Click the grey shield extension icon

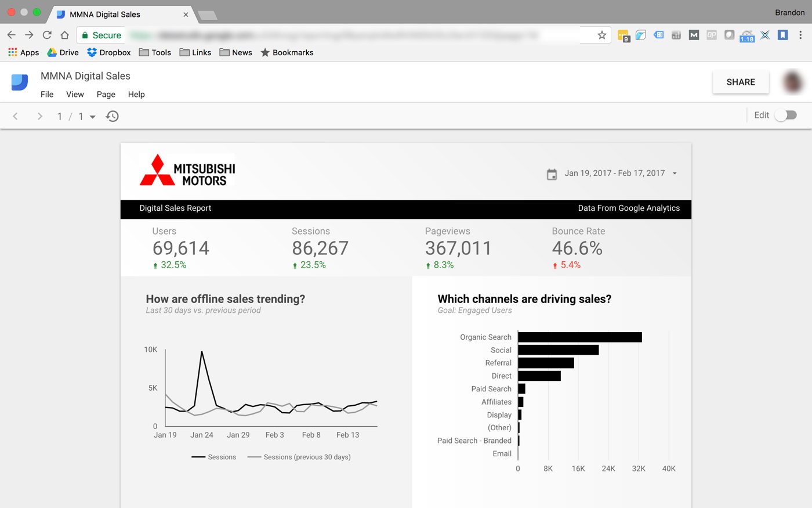[729, 35]
